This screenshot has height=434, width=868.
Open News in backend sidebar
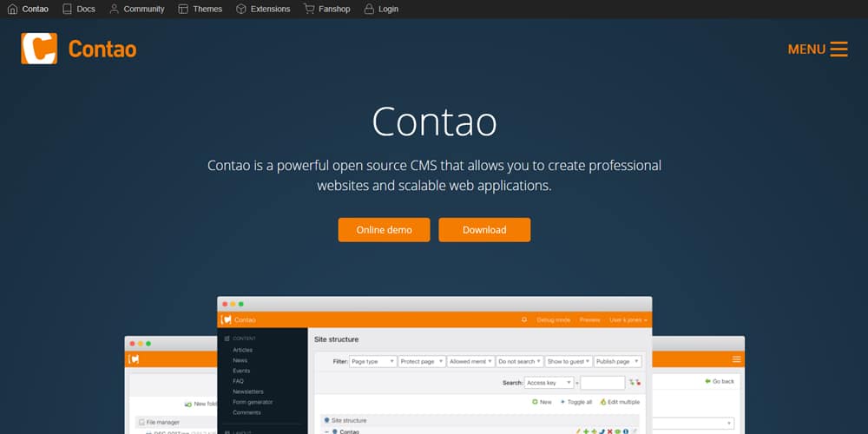tap(240, 360)
